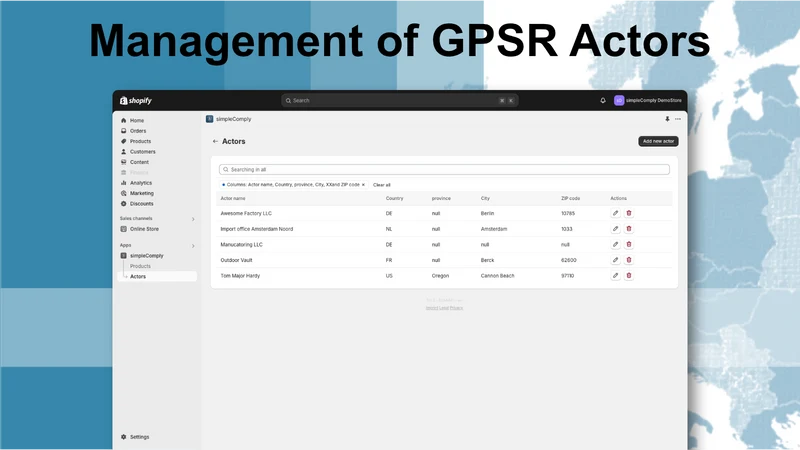This screenshot has height=450, width=800.
Task: Edit the Manucatoring LLC actor
Action: point(615,244)
